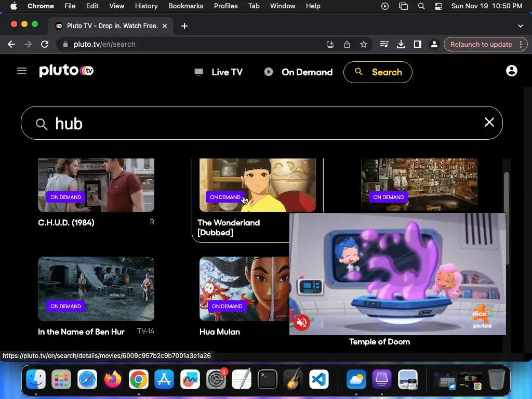Unmute the mini video player
532x399 pixels.
coord(302,322)
